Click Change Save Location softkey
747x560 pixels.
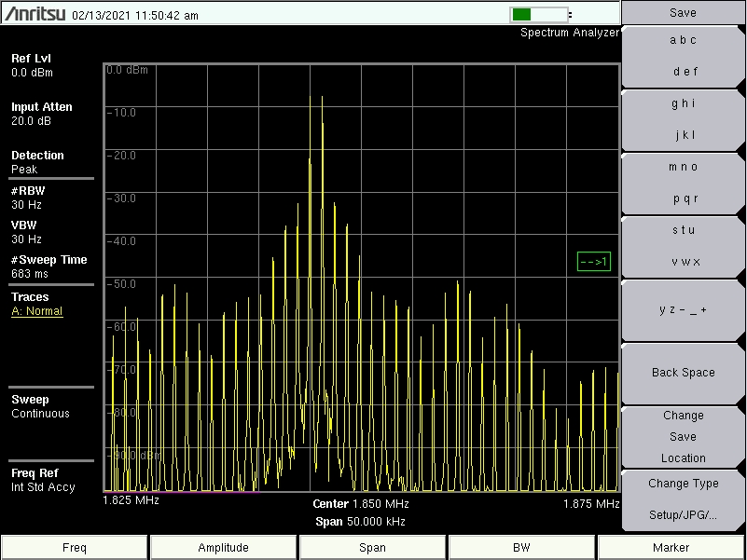coord(683,437)
